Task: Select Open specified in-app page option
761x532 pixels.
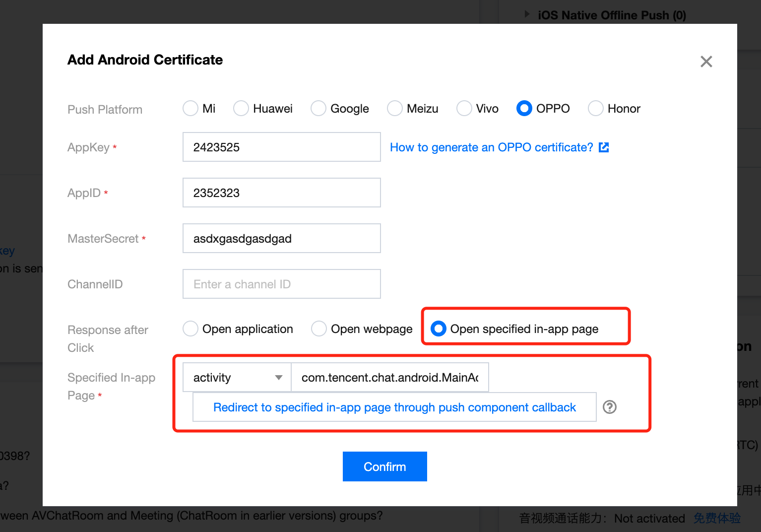Action: 439,329
